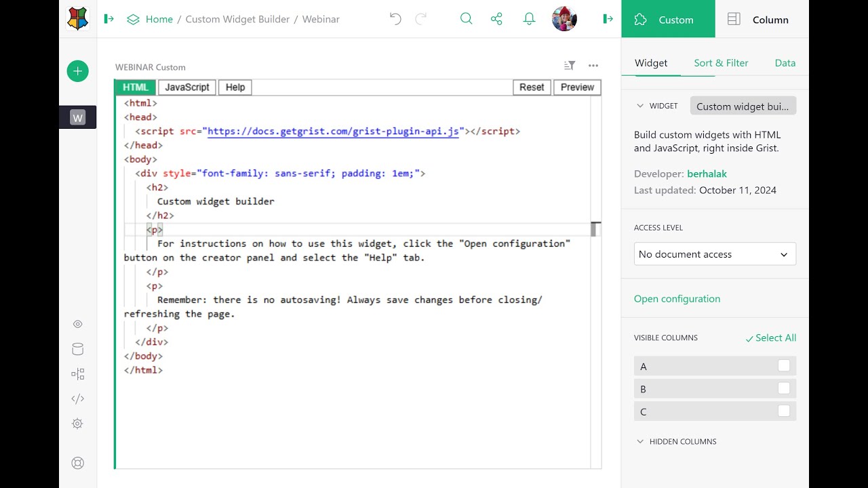Image resolution: width=868 pixels, height=488 pixels.
Task: Open the Custom widget builder selector
Action: click(x=743, y=106)
